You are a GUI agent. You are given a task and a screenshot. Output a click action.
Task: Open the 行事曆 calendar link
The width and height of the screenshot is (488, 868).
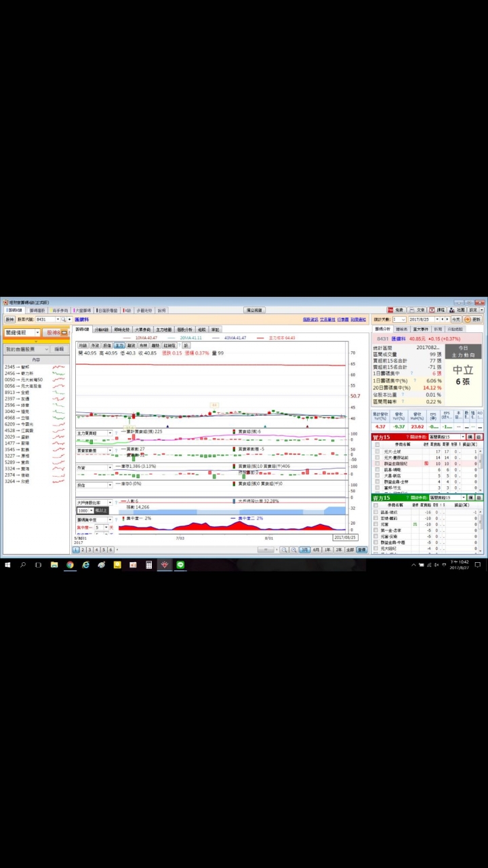click(x=343, y=319)
